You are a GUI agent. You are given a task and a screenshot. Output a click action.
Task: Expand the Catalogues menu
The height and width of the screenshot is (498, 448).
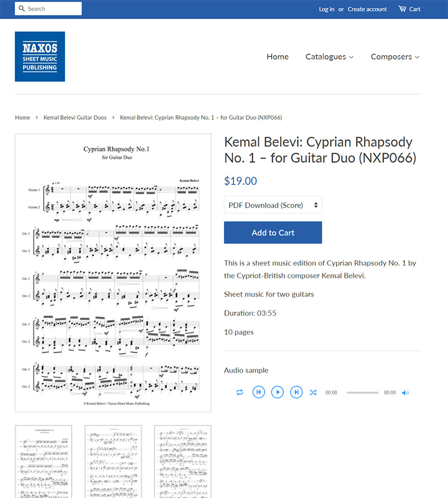329,57
